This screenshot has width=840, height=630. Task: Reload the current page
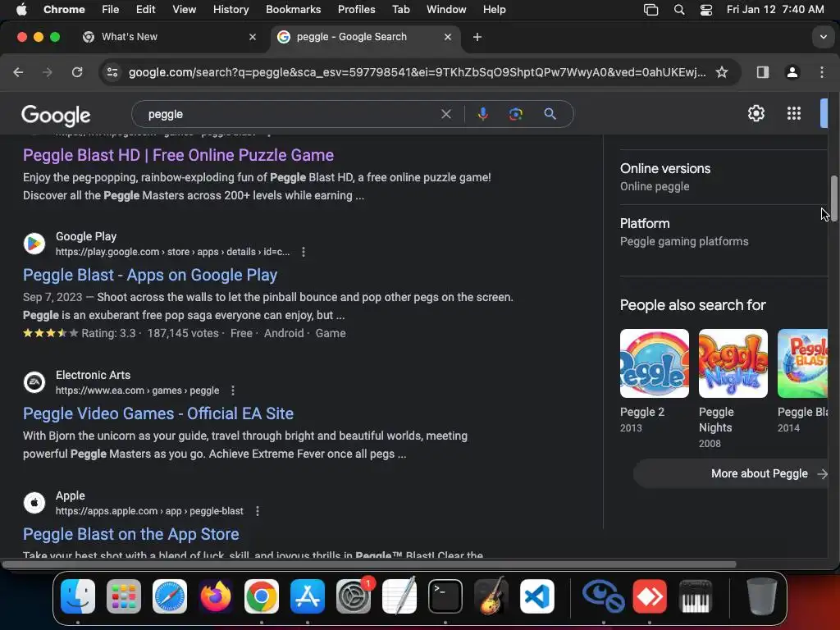click(x=77, y=72)
